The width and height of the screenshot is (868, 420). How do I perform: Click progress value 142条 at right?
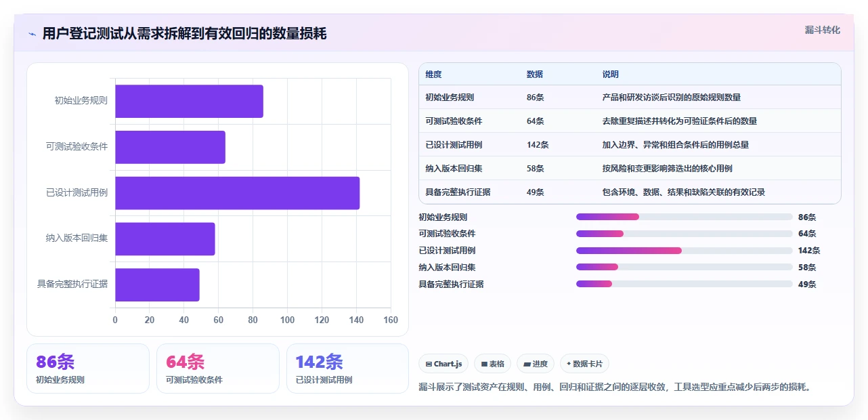809,251
